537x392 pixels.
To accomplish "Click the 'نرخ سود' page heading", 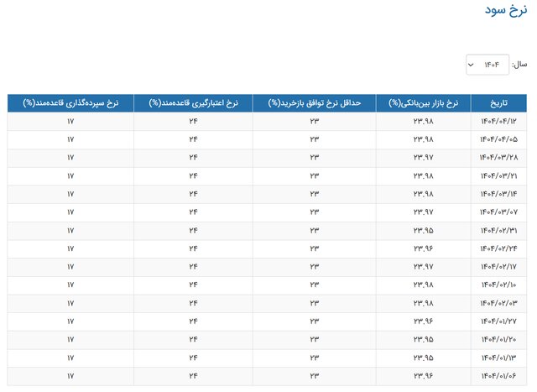I will 506,11.
